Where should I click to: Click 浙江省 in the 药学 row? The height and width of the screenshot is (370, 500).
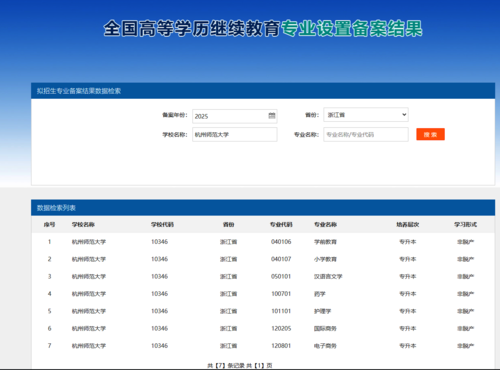pos(228,294)
